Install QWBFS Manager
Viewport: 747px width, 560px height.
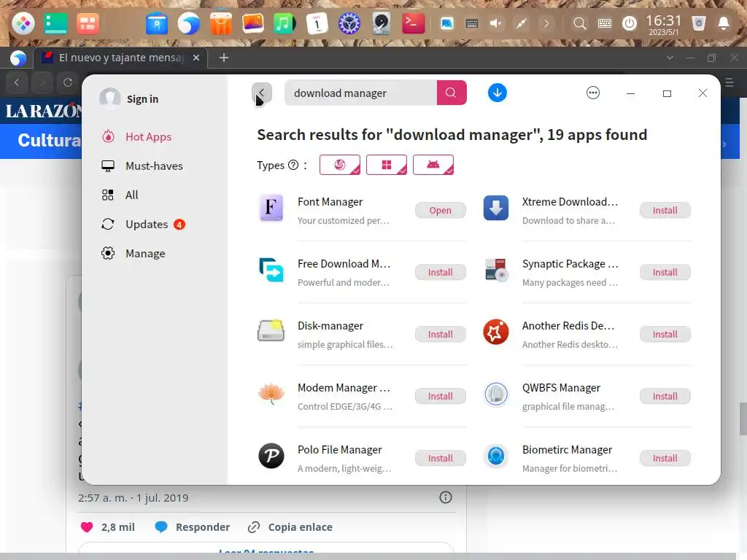(x=665, y=396)
